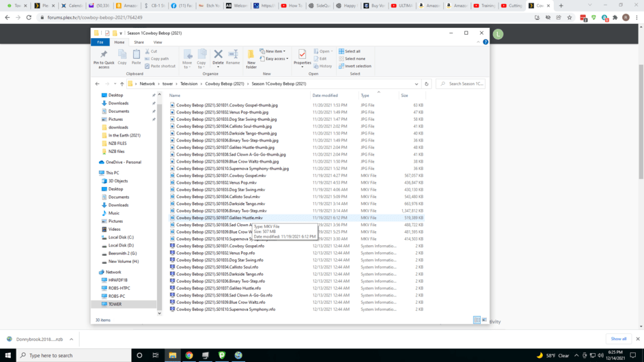Click Chrome icon in taskbar
The height and width of the screenshot is (362, 644).
189,355
